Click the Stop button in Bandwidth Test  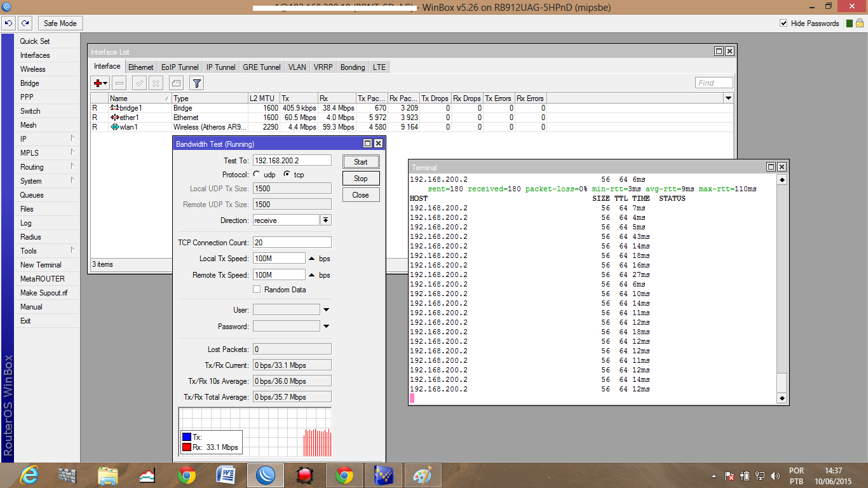coord(361,179)
